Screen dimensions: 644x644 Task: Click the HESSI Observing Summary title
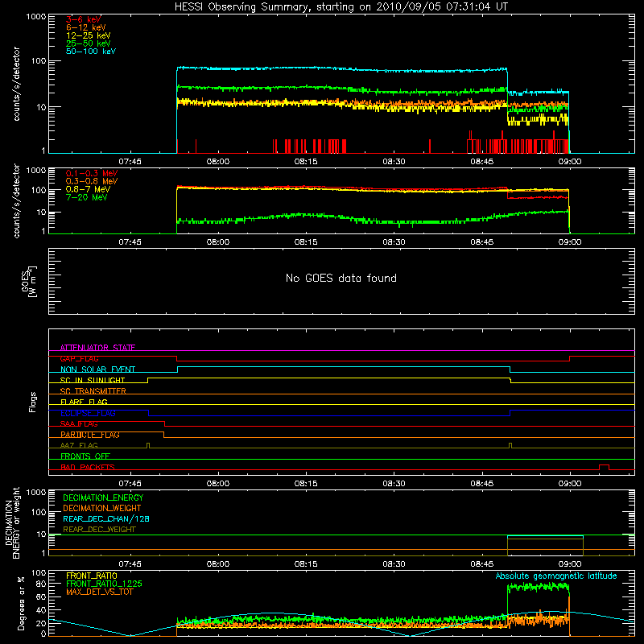tap(341, 6)
